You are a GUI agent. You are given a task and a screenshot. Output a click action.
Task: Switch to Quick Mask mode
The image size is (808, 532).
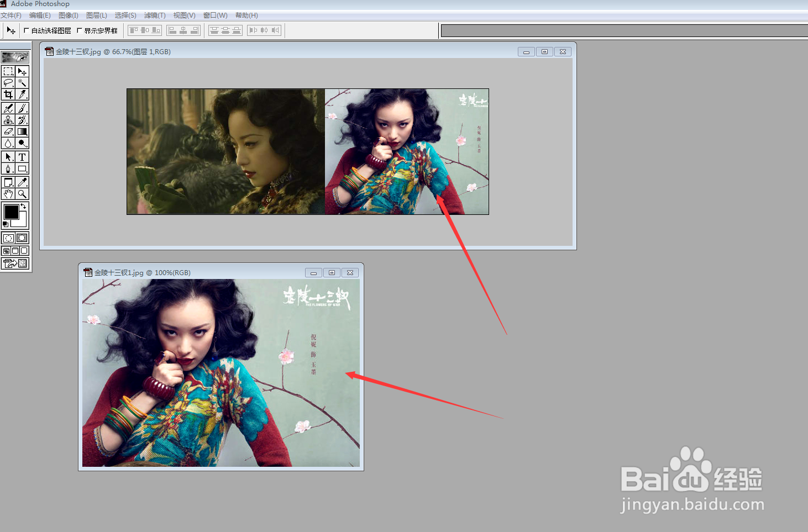[22, 238]
